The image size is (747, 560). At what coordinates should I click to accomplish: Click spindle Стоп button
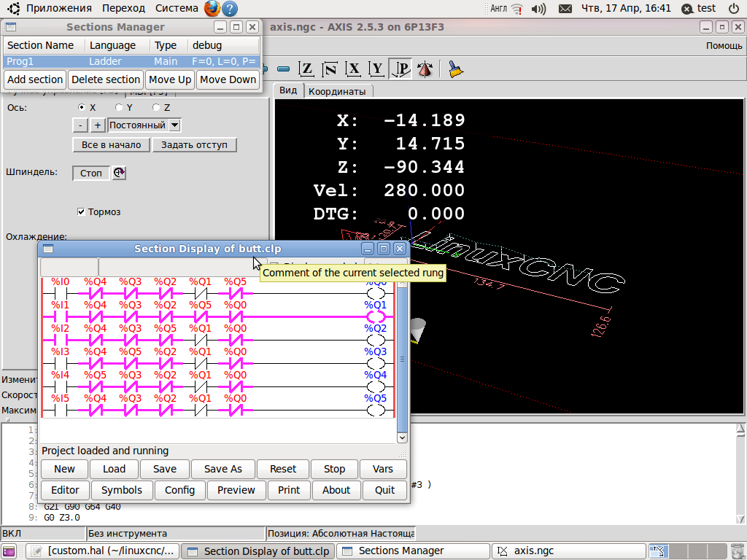[x=91, y=174]
